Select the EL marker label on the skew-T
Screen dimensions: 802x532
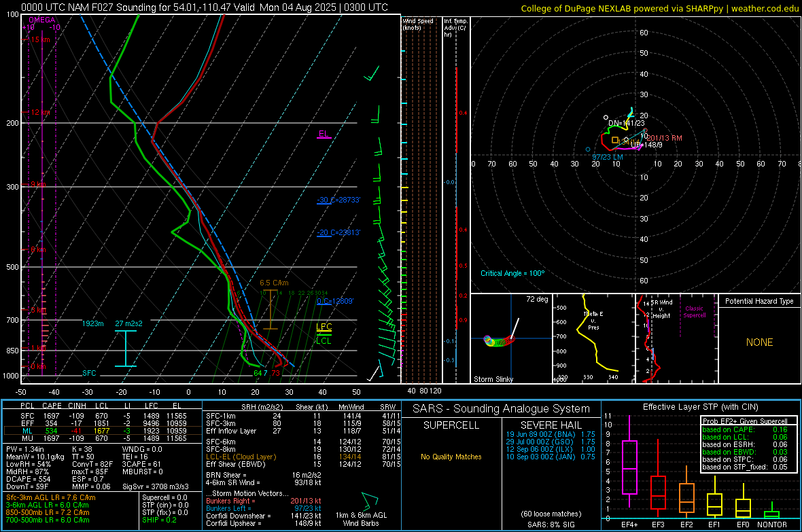click(324, 134)
